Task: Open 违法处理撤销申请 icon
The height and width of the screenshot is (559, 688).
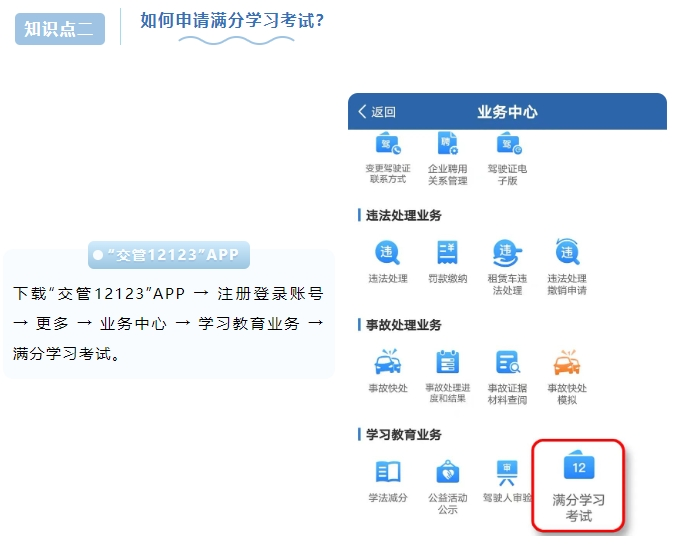Action: point(567,252)
